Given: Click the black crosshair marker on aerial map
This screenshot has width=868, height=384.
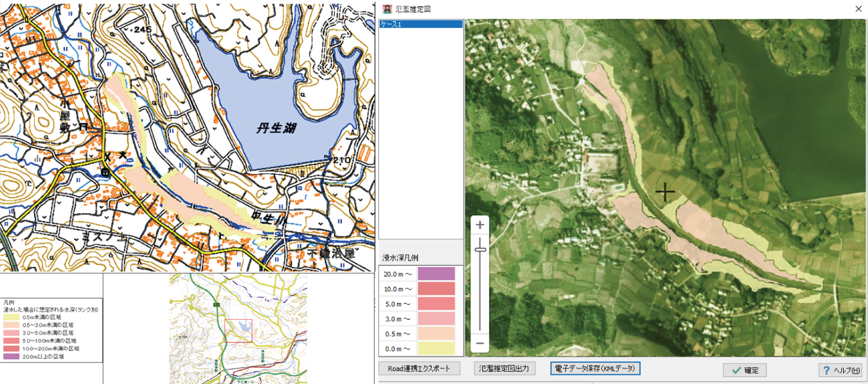Looking at the screenshot, I should (x=665, y=192).
